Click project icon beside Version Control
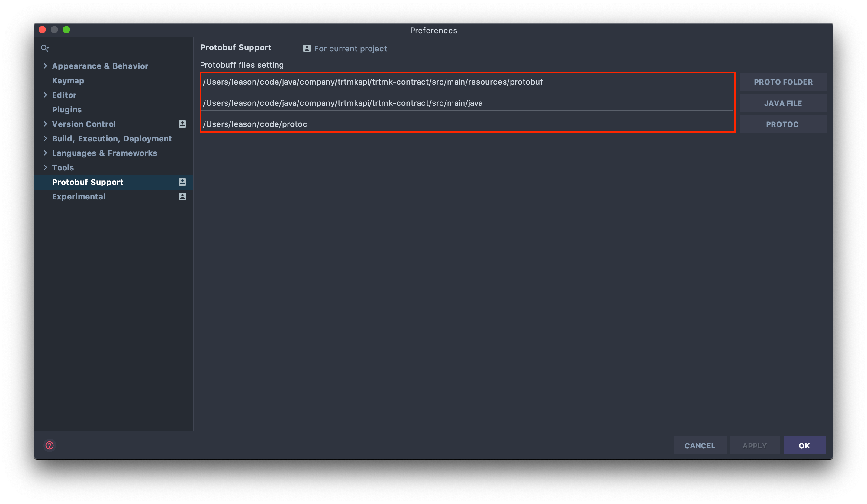 pos(182,124)
